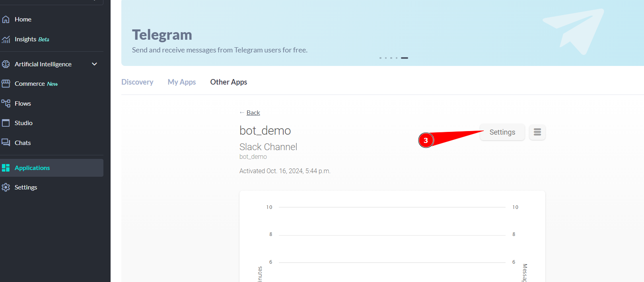644x282 pixels.
Task: Switch to the My Apps tab
Action: coord(182,82)
